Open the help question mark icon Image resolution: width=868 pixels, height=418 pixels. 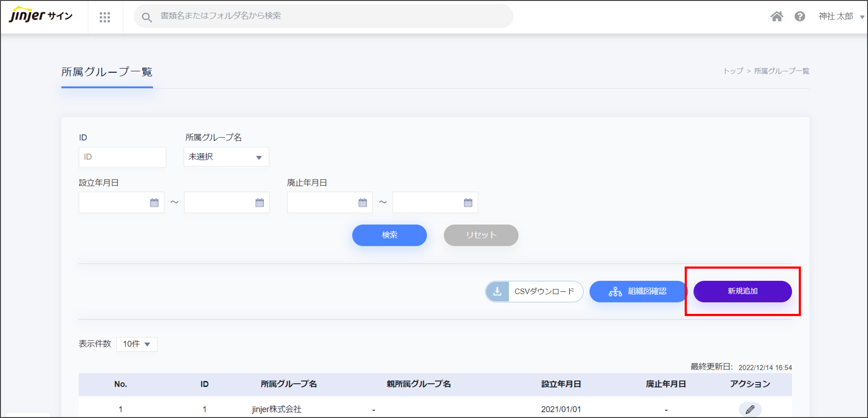pos(800,16)
